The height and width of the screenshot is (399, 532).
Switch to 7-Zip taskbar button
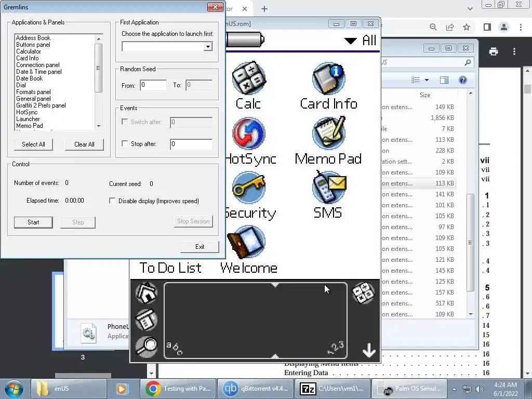[x=332, y=389]
